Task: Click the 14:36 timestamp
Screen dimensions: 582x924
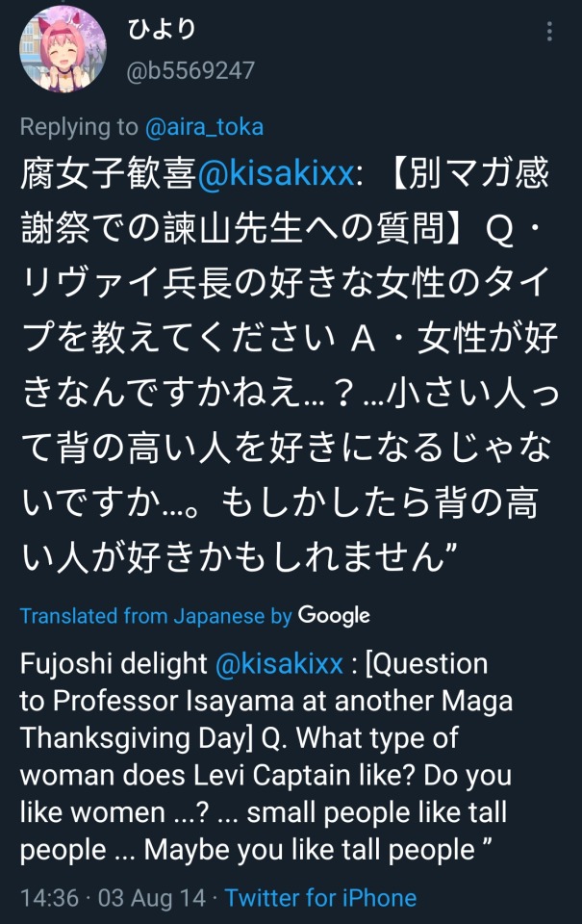Action: pyautogui.click(x=49, y=898)
